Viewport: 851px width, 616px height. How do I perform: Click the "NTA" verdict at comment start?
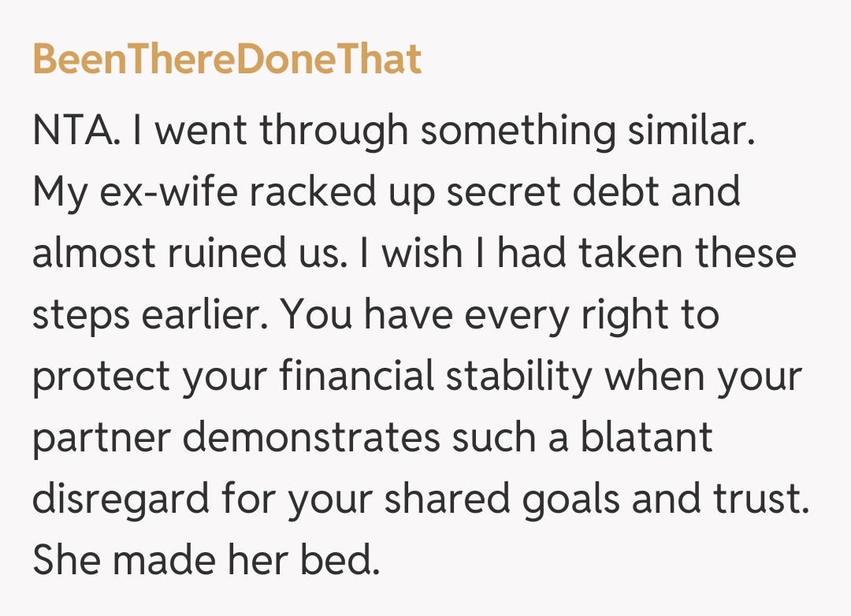pyautogui.click(x=75, y=131)
